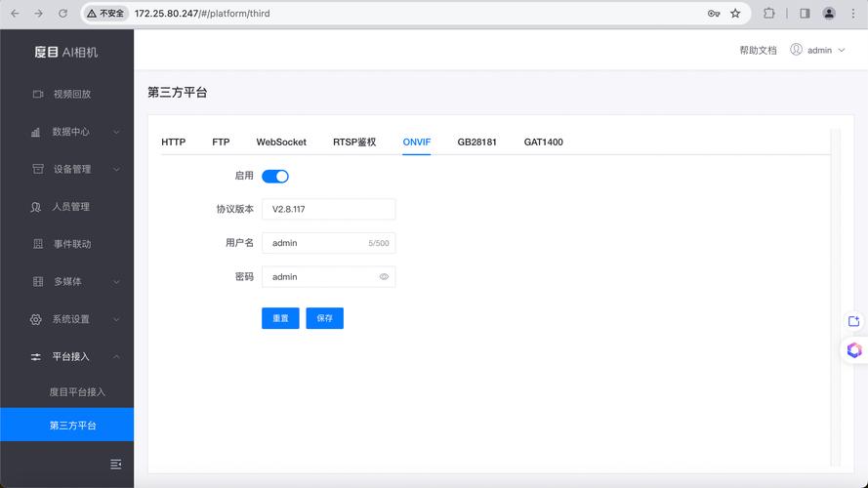Open the 帮助文档 help link
Screen dimensions: 868x488
coord(758,51)
